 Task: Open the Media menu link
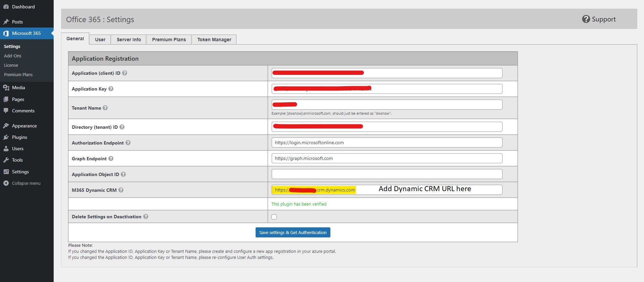pos(18,88)
